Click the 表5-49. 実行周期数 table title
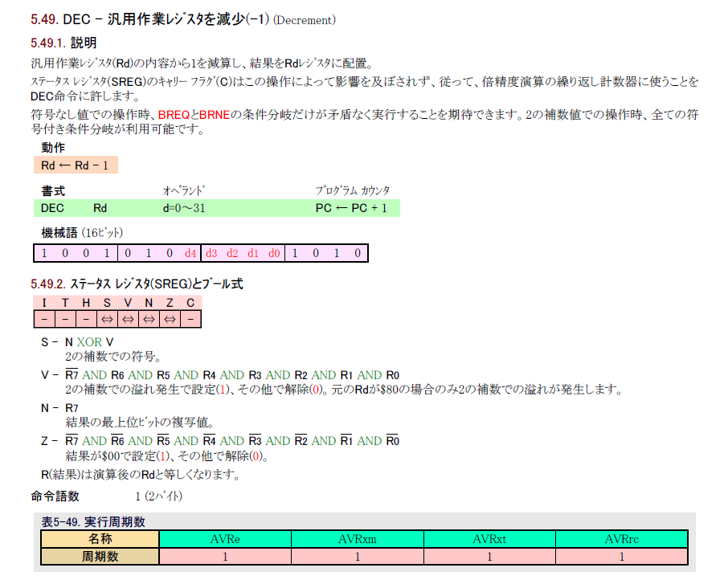728x580 pixels. 93,522
